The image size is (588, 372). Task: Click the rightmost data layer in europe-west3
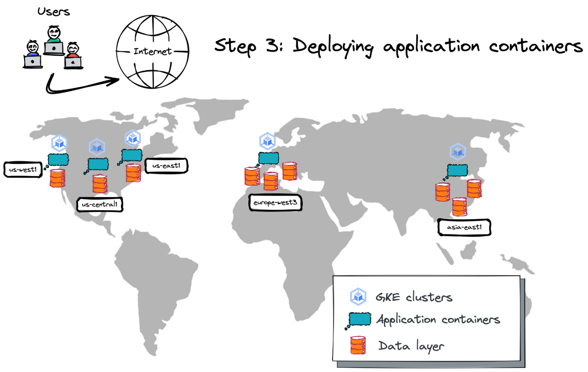pyautogui.click(x=290, y=171)
